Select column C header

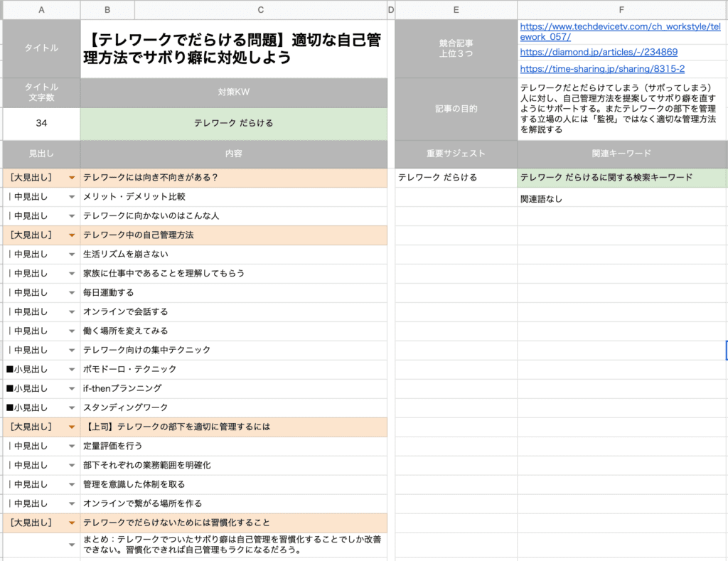260,10
